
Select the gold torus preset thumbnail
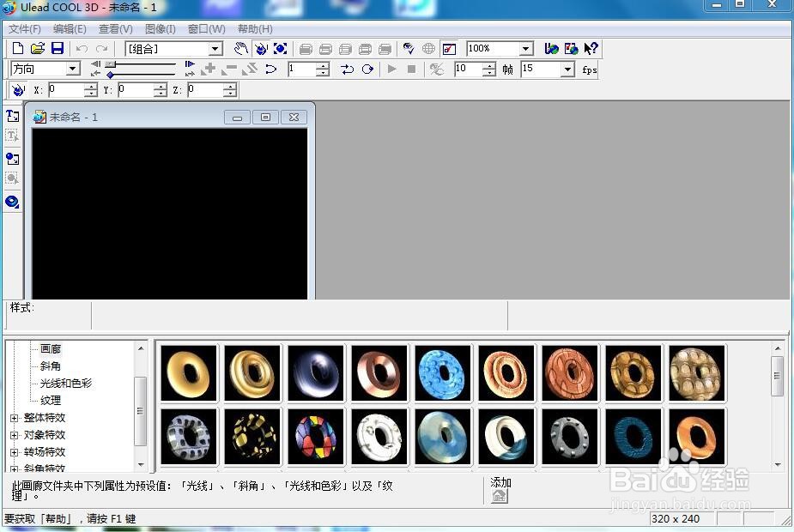pyautogui.click(x=188, y=373)
